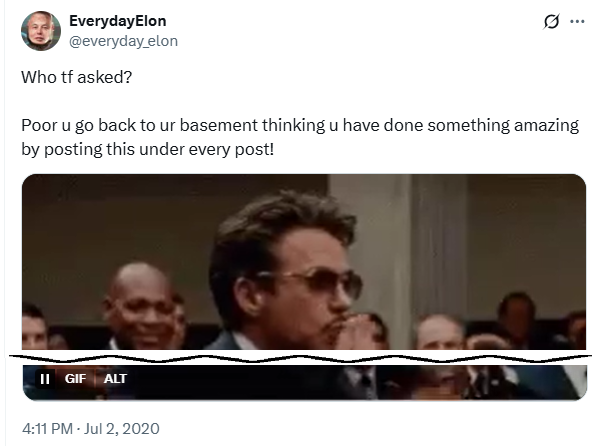Show the ALT image description
This screenshot has width=592, height=446.
pos(115,378)
